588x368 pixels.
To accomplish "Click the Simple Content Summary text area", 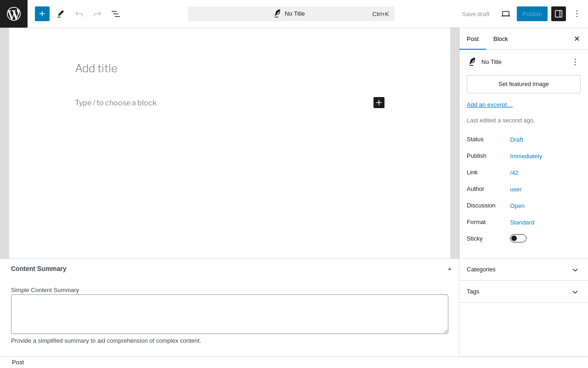I will pos(230,314).
